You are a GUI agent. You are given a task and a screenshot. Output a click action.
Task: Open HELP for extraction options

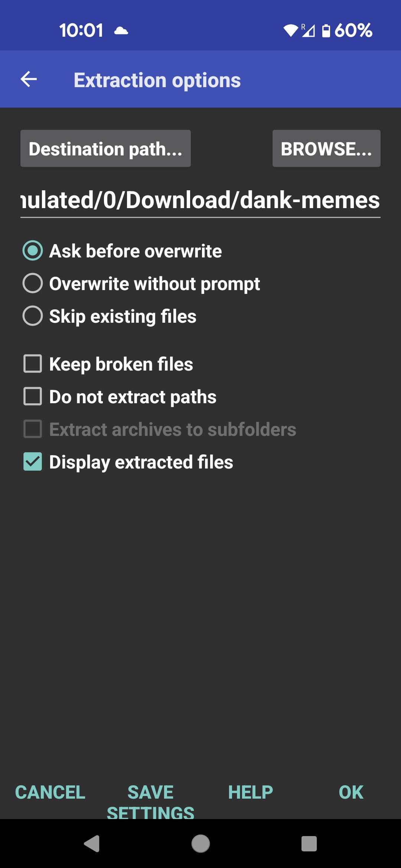[x=250, y=792]
